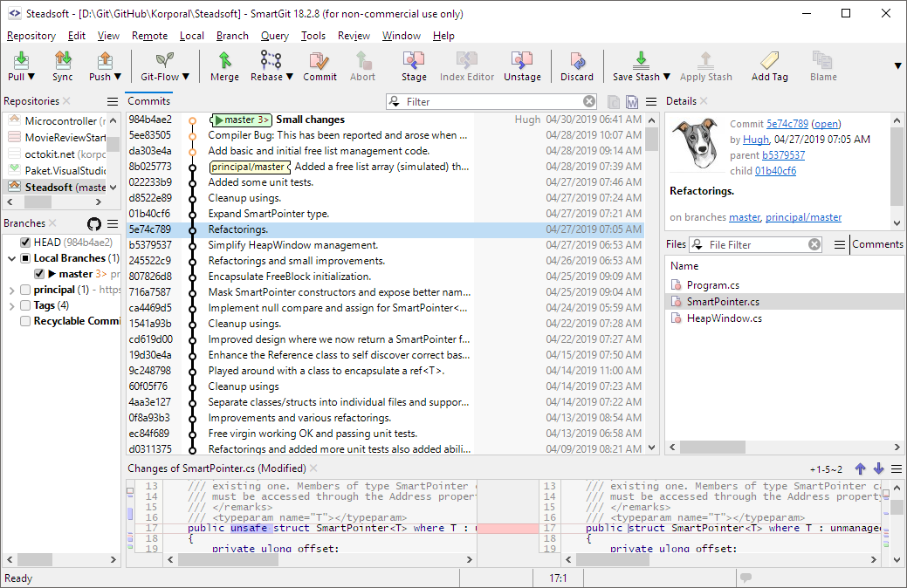Image resolution: width=907 pixels, height=588 pixels.
Task: Click the refresh icon in the Branches panel
Action: [x=94, y=223]
